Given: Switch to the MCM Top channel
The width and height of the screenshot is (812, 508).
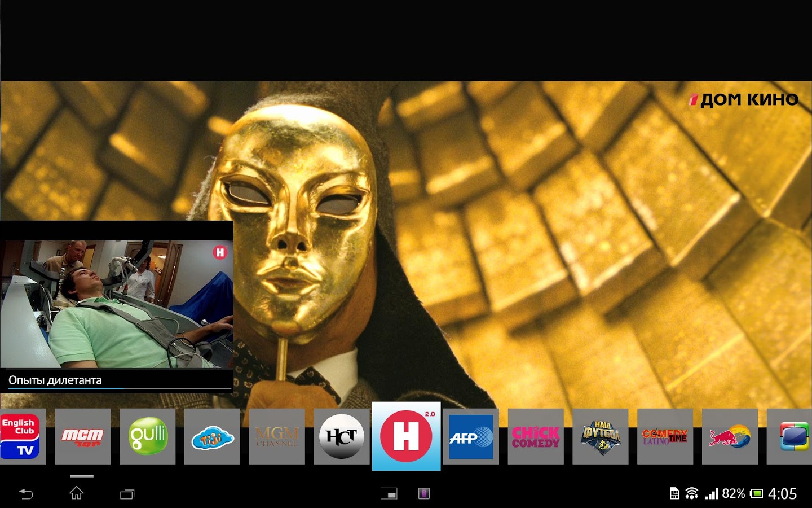Looking at the screenshot, I should tap(82, 436).
